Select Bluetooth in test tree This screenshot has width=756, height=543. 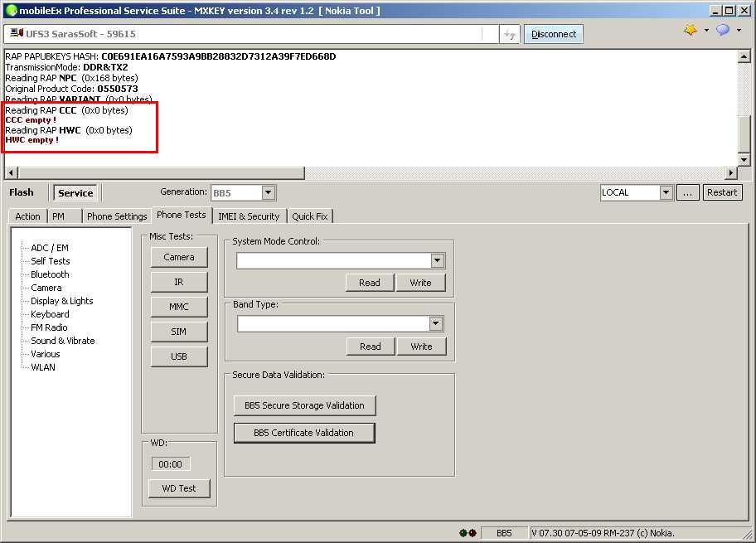pyautogui.click(x=50, y=274)
